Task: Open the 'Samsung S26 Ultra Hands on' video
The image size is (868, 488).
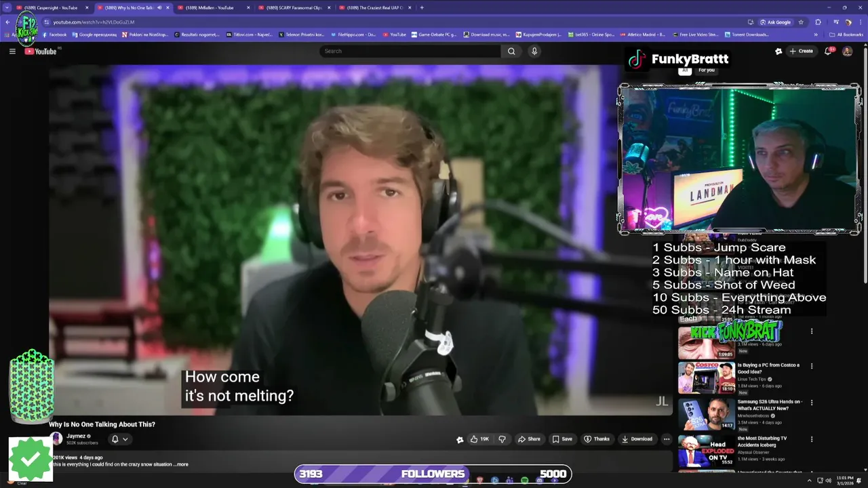Action: pos(770,405)
